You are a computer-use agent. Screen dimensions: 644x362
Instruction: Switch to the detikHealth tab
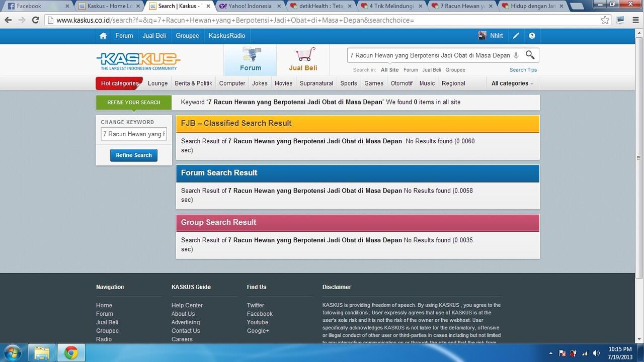click(x=320, y=6)
